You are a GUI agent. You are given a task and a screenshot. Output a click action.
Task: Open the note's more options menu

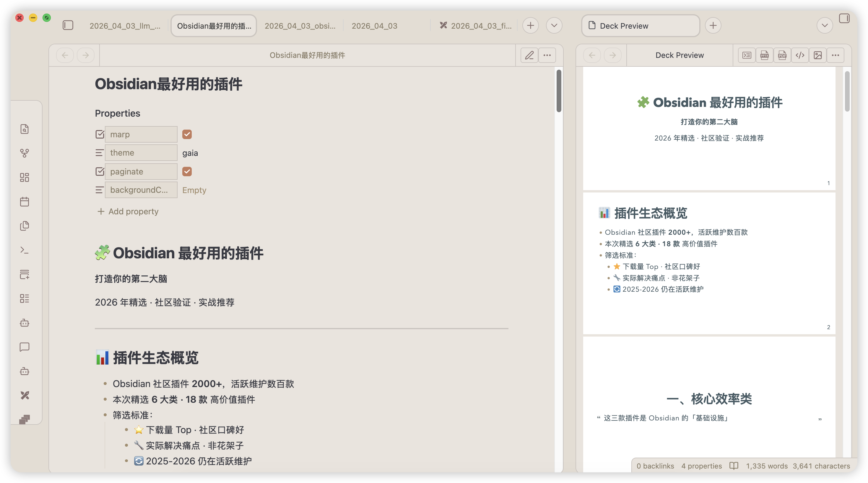pyautogui.click(x=547, y=55)
